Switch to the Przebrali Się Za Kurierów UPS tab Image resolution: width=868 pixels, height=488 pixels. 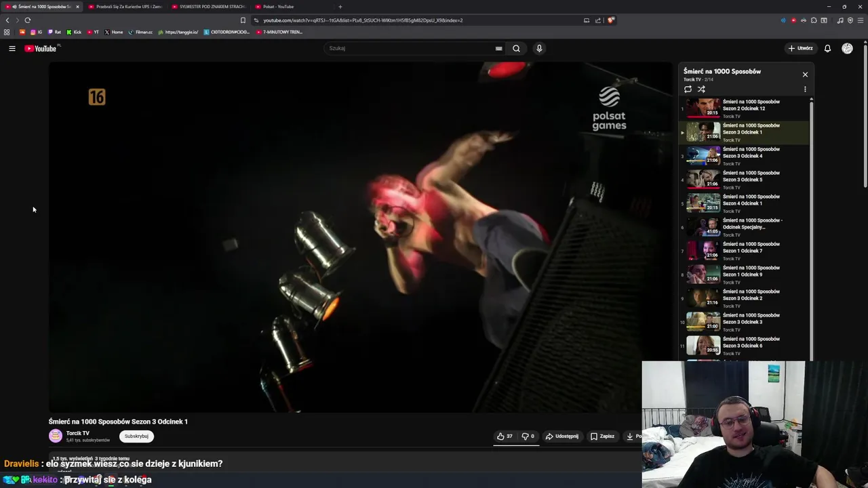(125, 7)
